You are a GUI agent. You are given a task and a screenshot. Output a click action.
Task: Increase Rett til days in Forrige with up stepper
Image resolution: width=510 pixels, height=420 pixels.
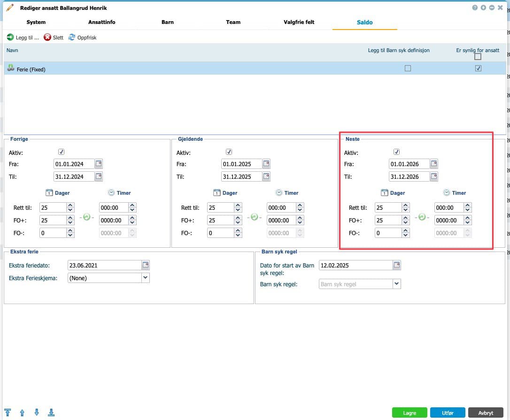click(70, 205)
